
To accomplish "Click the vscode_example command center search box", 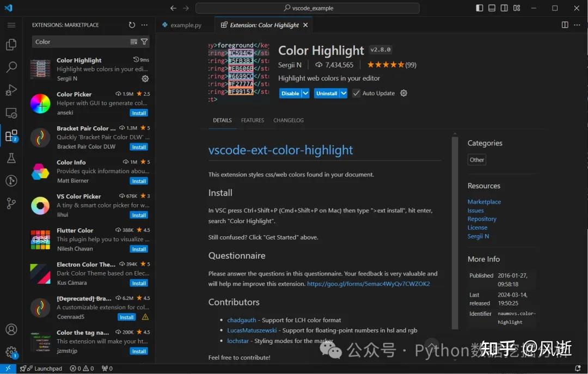I will pos(308,8).
